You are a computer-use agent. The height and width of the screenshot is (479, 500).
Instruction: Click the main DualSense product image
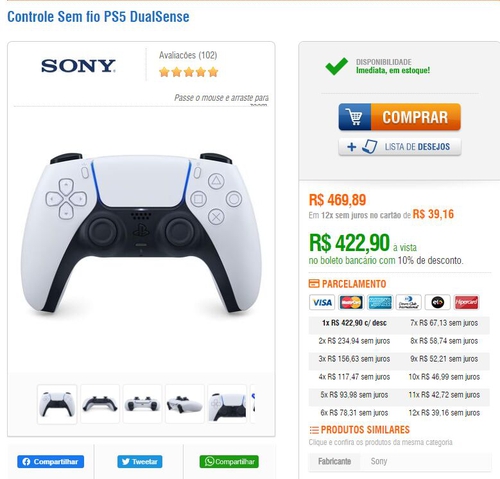[x=141, y=233]
